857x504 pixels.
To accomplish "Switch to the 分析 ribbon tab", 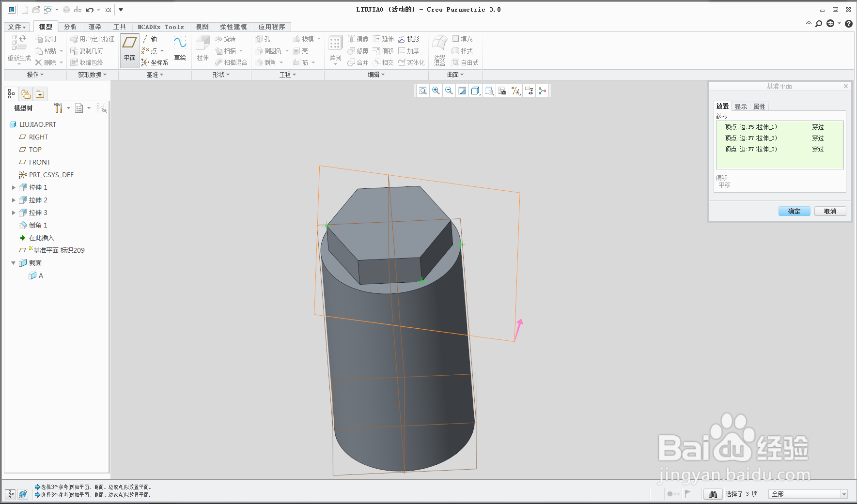I will [x=70, y=27].
